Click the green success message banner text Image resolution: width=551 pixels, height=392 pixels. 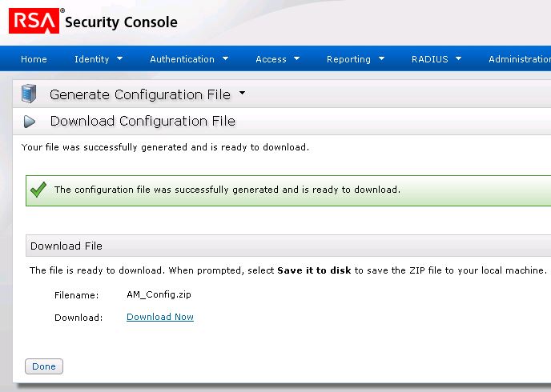coord(227,190)
